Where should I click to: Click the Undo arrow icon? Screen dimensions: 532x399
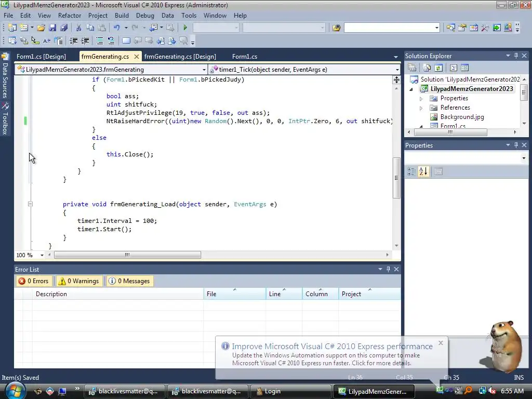(117, 28)
